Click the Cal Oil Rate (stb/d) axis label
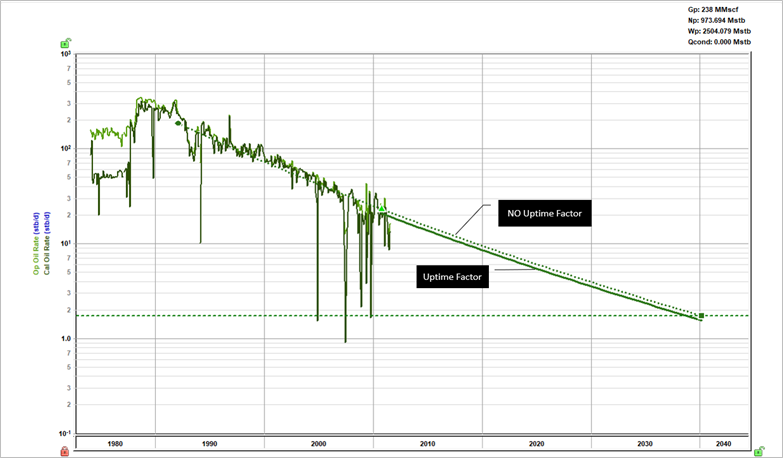Screen dimensions: 783x458 [x=47, y=243]
